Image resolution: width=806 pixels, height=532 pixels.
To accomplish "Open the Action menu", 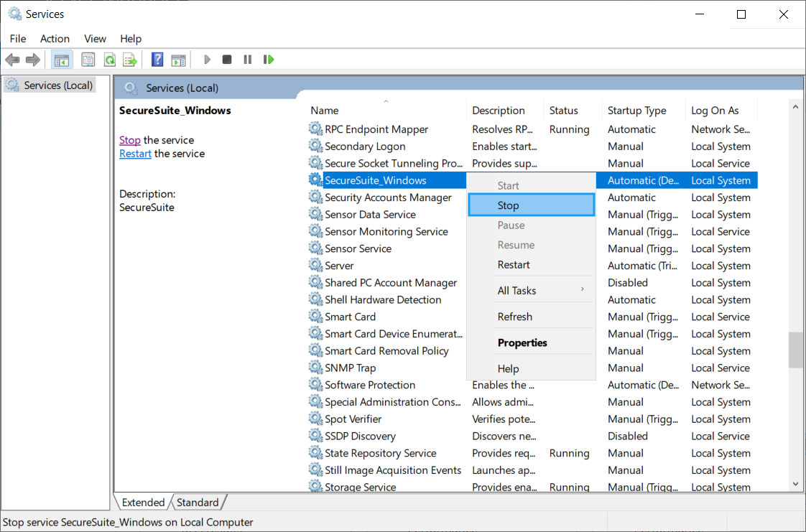I will [55, 39].
